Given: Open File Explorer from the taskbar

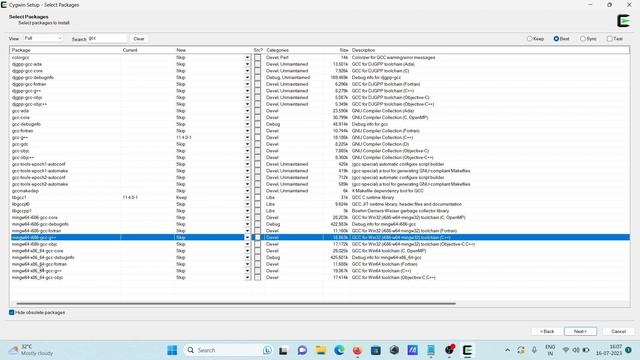Looking at the screenshot, I should tap(321, 350).
